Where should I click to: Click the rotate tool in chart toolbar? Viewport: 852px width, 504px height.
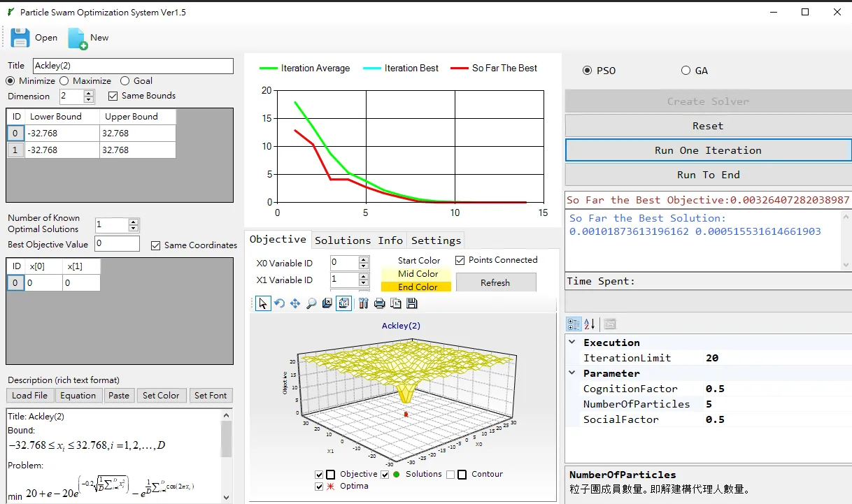click(279, 303)
